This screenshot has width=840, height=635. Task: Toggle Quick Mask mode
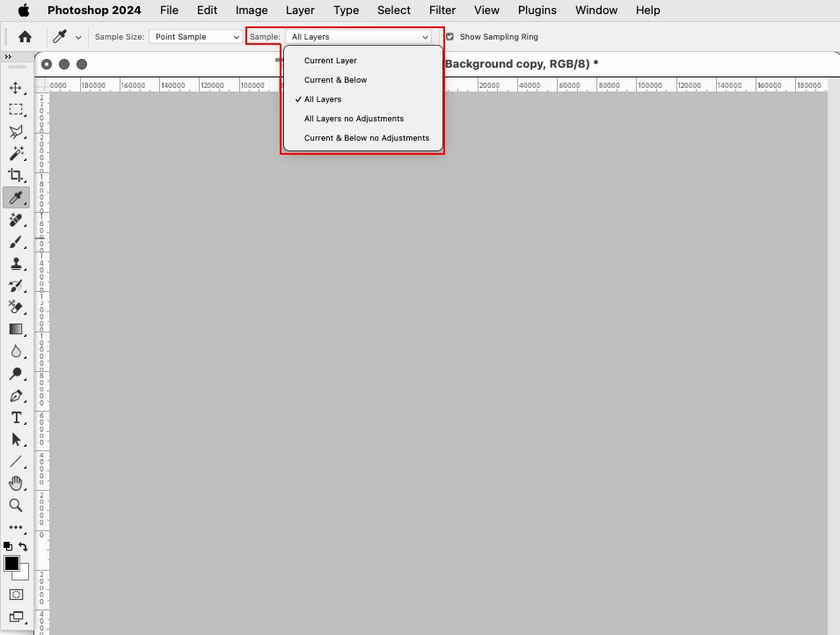(16, 595)
